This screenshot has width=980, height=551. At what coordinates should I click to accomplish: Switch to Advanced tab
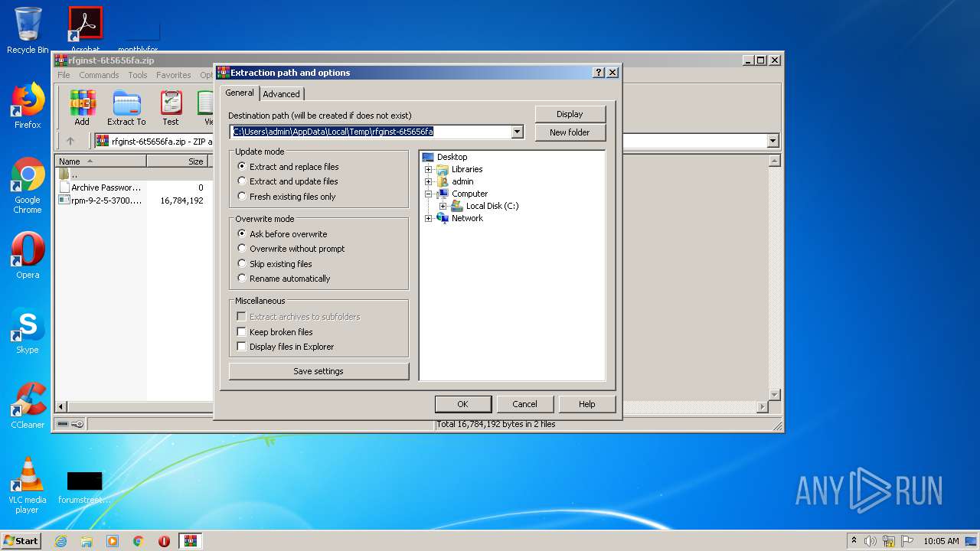coord(282,94)
